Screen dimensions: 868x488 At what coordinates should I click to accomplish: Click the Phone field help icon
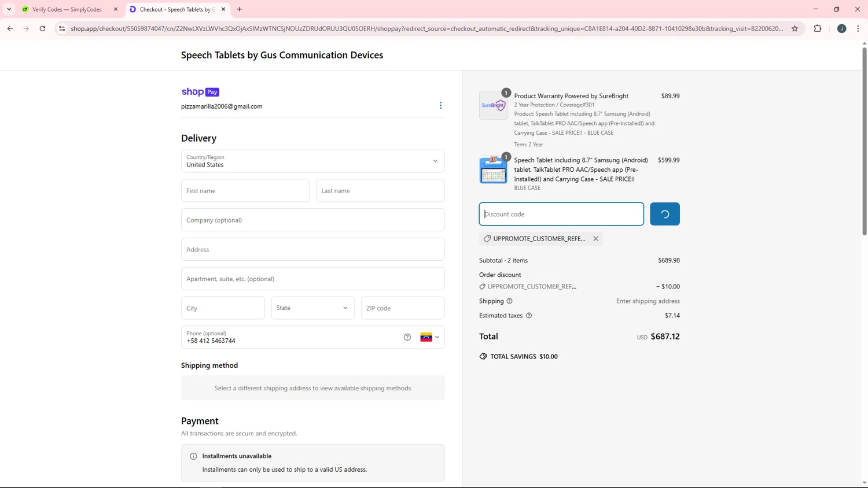(x=407, y=337)
